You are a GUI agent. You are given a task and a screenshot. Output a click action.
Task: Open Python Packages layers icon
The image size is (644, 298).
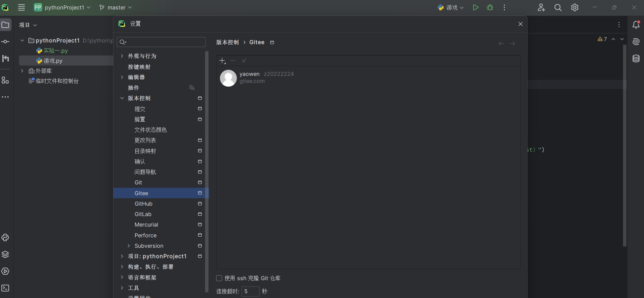pyautogui.click(x=5, y=254)
